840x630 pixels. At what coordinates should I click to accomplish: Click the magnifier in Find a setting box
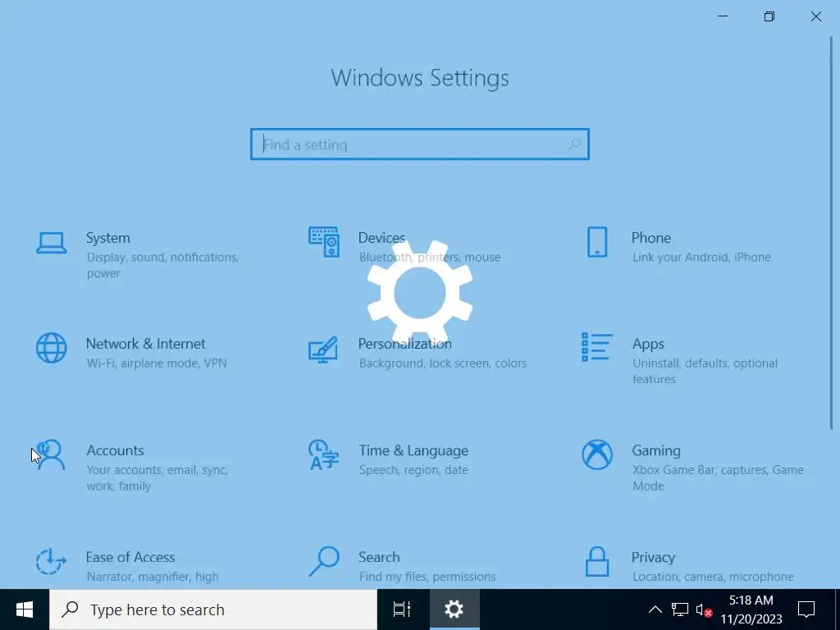[x=574, y=144]
